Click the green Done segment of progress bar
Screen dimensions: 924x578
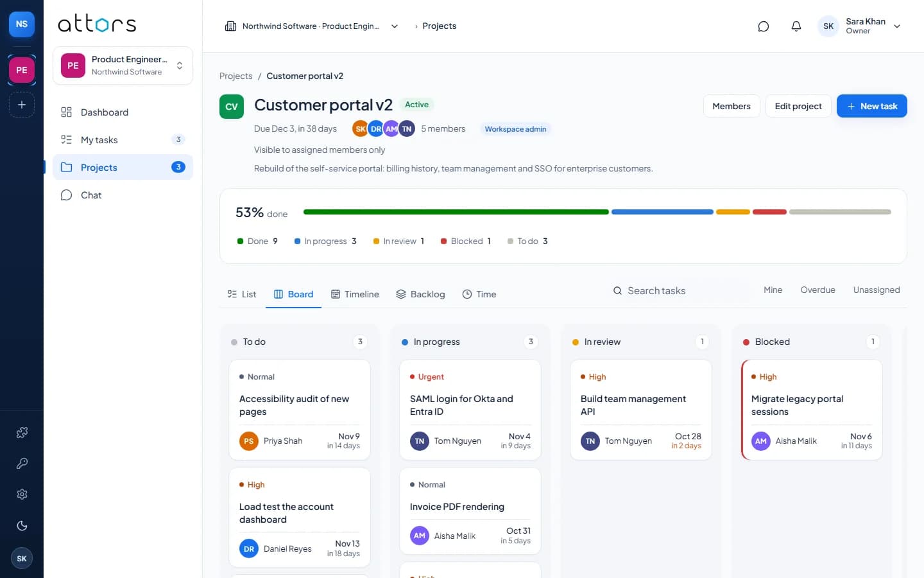pyautogui.click(x=456, y=212)
